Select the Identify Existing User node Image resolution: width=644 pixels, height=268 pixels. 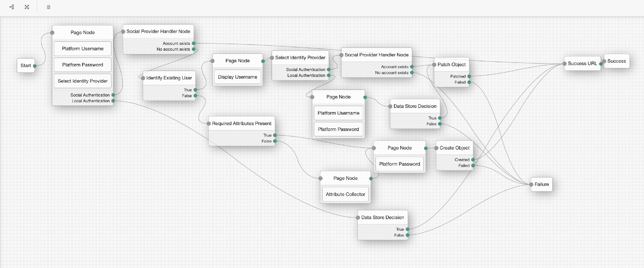(x=169, y=78)
